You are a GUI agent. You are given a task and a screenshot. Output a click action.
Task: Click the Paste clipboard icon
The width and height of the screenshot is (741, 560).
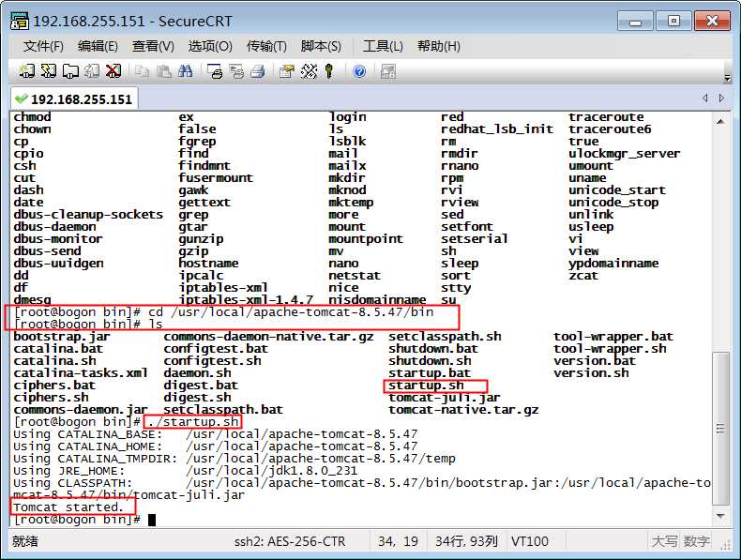pyautogui.click(x=163, y=71)
